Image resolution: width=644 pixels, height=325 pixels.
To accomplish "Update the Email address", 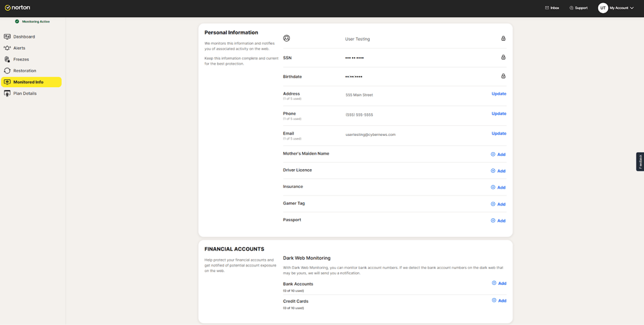I will [499, 133].
